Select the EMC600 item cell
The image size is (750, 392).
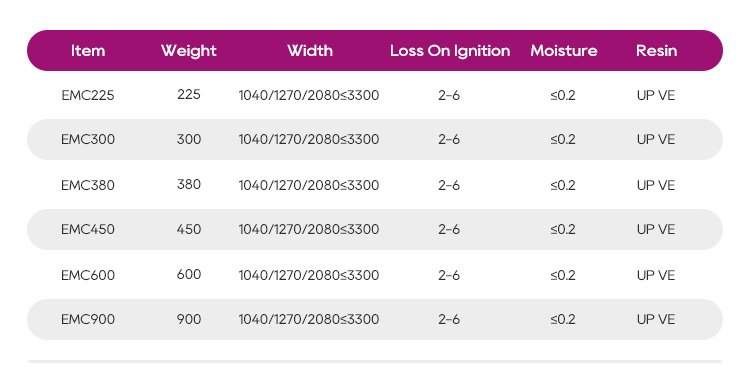click(88, 275)
